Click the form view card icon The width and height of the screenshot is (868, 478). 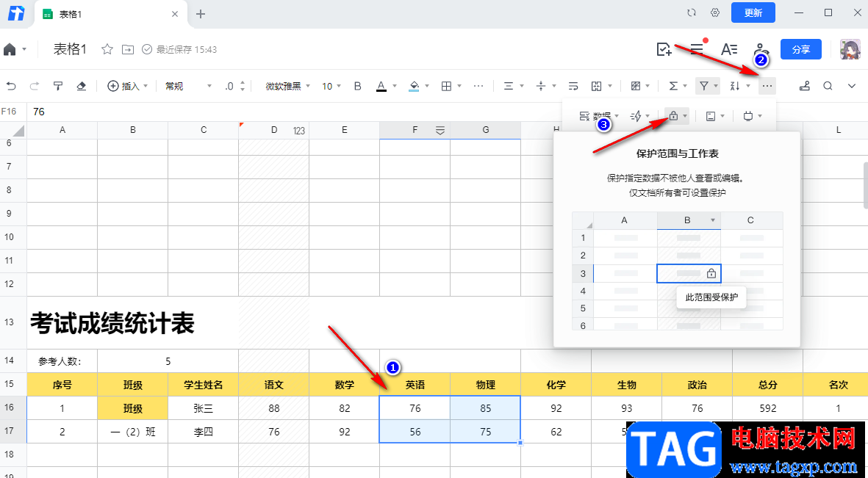pyautogui.click(x=711, y=115)
